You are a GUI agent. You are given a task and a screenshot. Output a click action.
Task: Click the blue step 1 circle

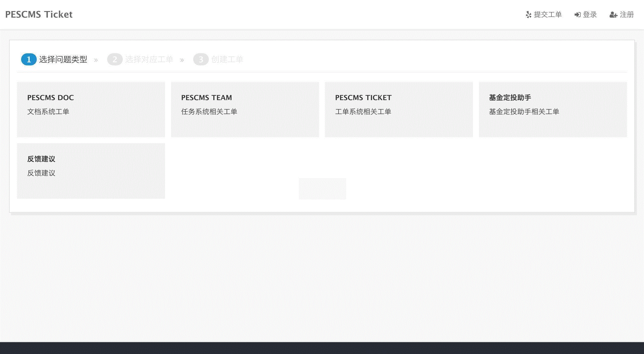(29, 60)
